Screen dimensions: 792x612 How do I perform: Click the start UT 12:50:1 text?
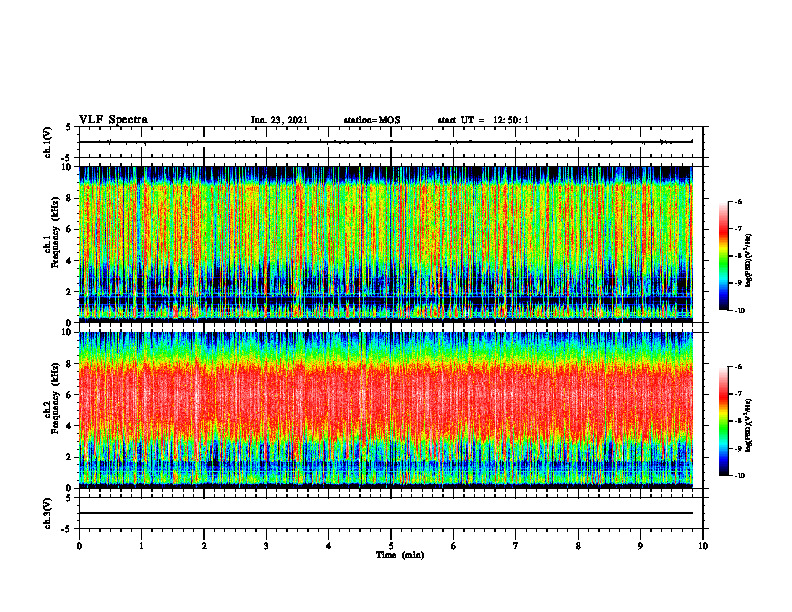point(483,120)
